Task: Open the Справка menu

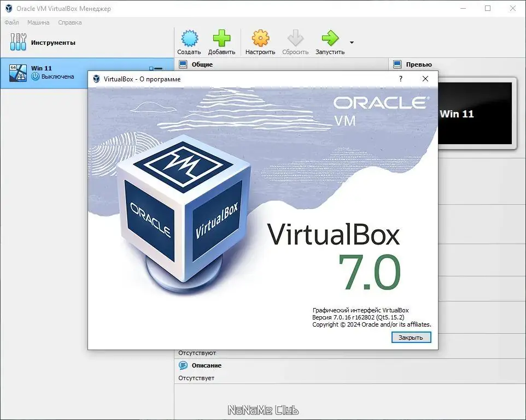Action: point(70,22)
